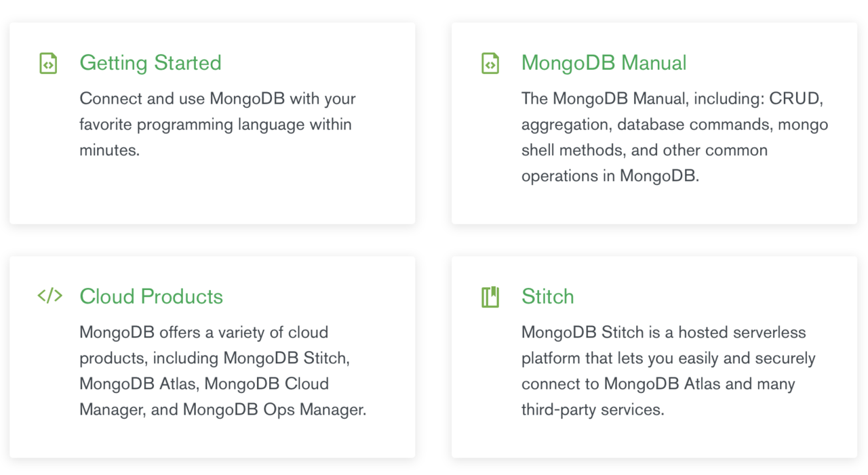Click the Cloud Products code brackets icon

(x=50, y=296)
